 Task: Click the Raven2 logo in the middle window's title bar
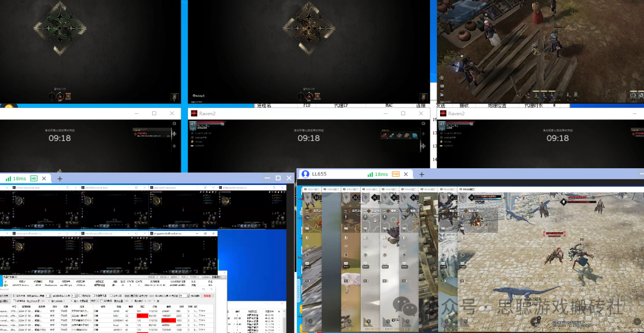(x=194, y=113)
